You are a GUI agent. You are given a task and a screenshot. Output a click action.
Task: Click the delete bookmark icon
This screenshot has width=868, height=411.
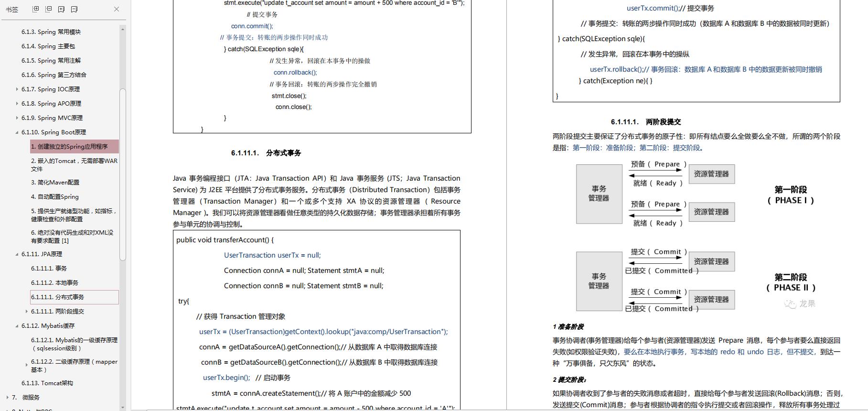(x=74, y=9)
